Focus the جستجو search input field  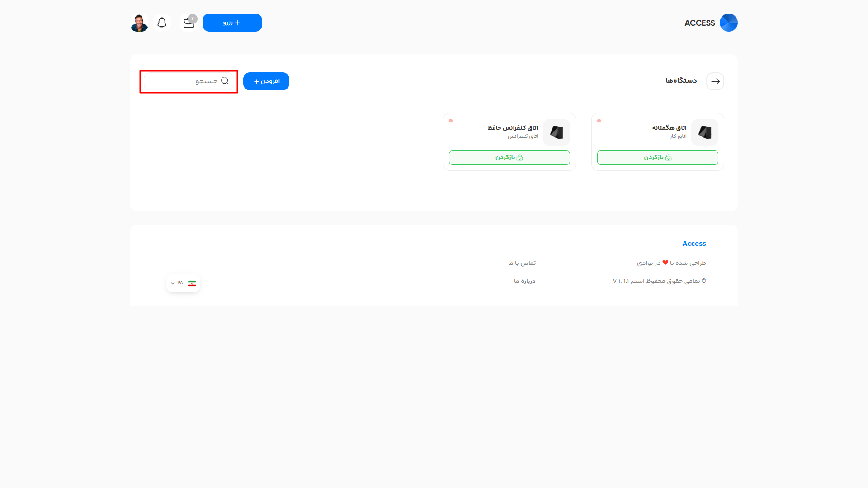[185, 81]
